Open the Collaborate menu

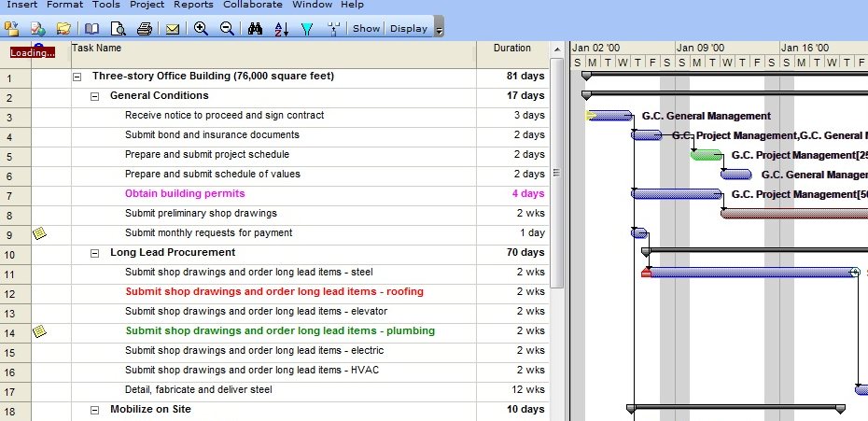[252, 5]
